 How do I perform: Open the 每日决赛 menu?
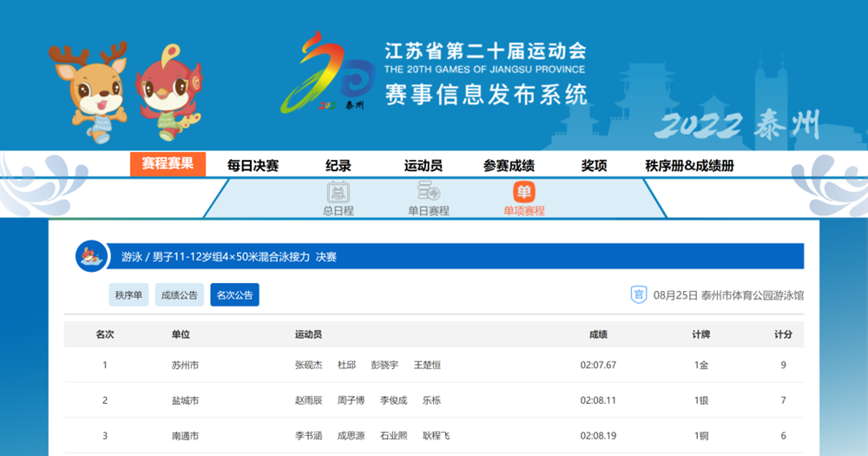coord(253,166)
